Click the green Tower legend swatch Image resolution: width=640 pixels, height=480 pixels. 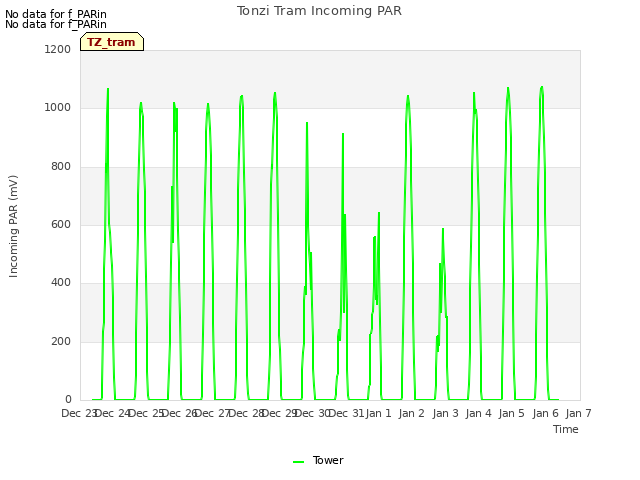click(298, 462)
